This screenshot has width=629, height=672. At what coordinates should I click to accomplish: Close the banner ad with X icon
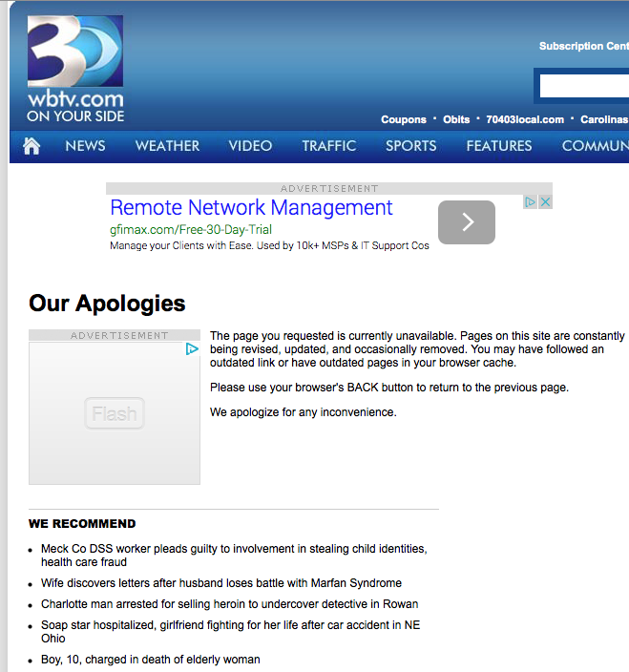(546, 202)
